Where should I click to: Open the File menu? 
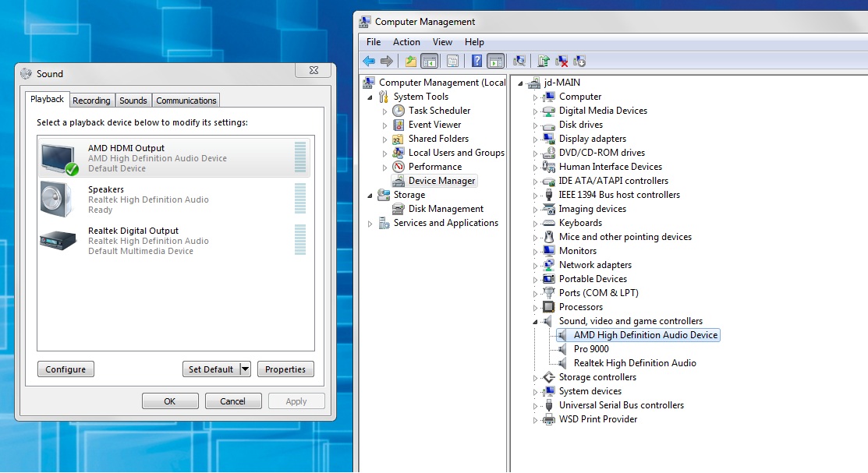[374, 42]
